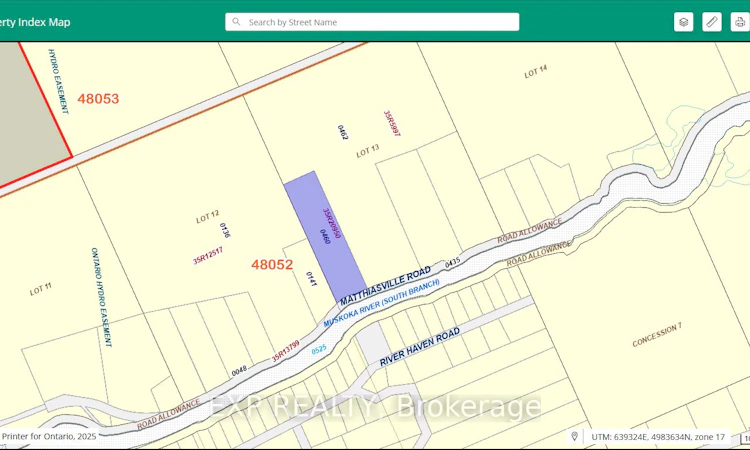Click the ONTARIO HYDRO EASEMENT label
Image resolution: width=750 pixels, height=450 pixels.
click(101, 297)
